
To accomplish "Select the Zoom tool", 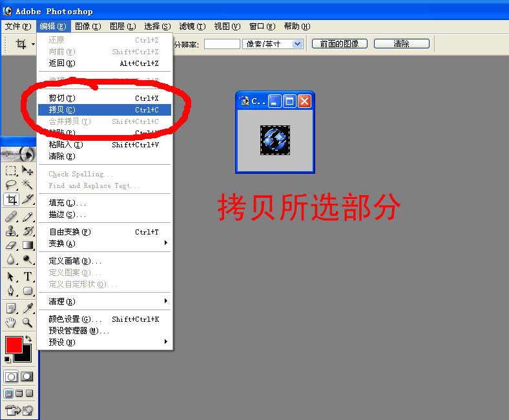I will click(x=27, y=322).
